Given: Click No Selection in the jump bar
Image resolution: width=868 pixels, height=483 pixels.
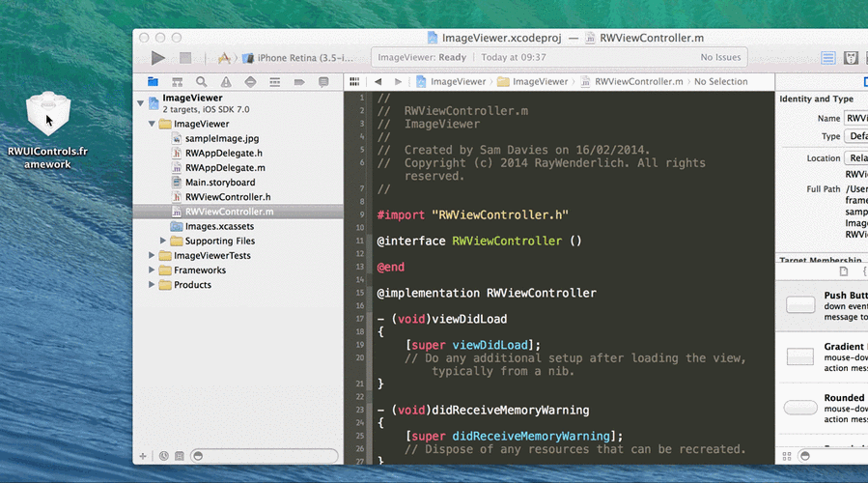Looking at the screenshot, I should [720, 81].
